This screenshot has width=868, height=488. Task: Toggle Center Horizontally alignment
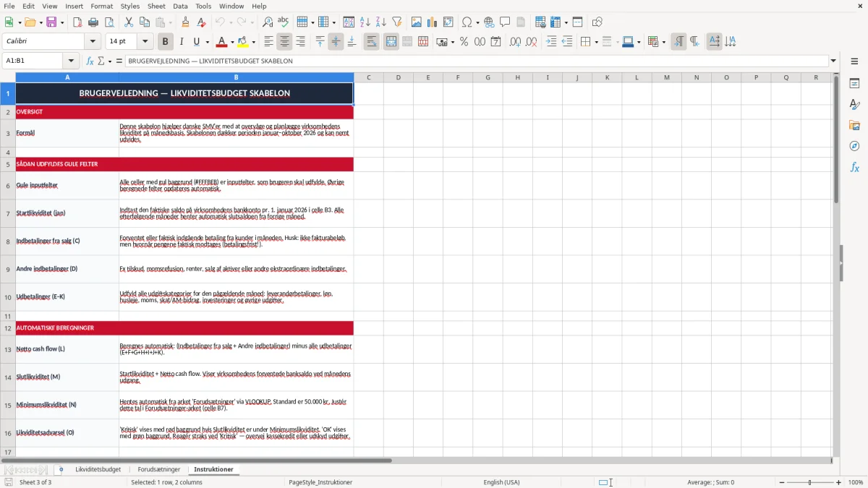pyautogui.click(x=284, y=42)
